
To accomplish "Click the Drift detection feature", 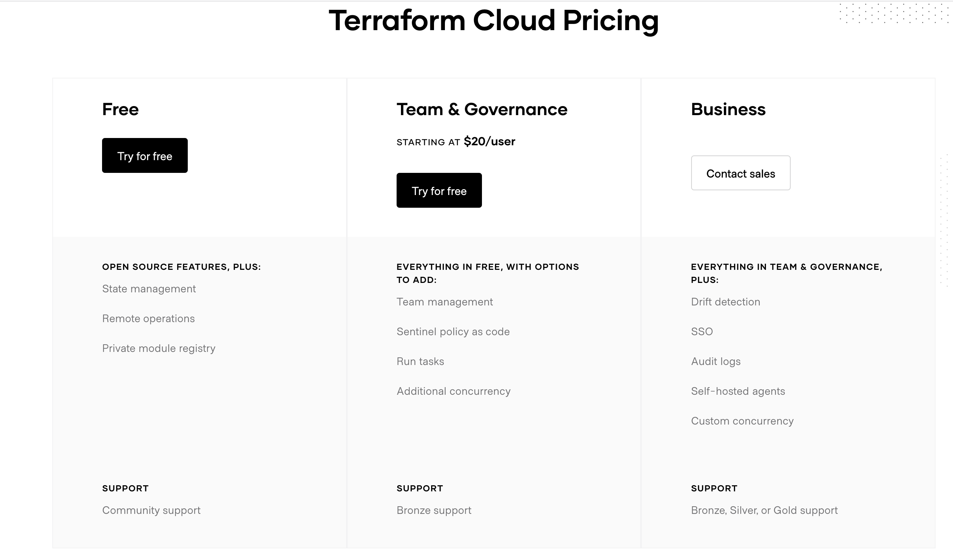I will [x=725, y=302].
